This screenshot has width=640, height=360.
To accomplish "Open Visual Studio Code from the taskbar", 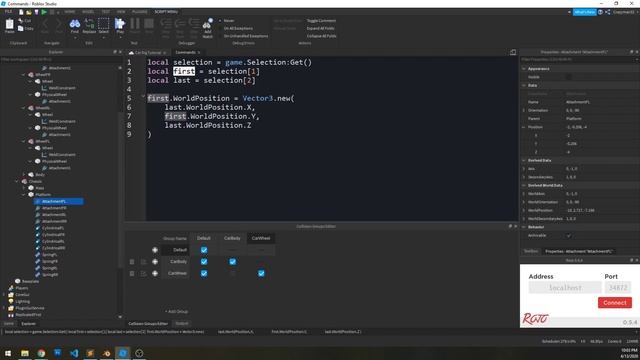I will tap(74, 353).
